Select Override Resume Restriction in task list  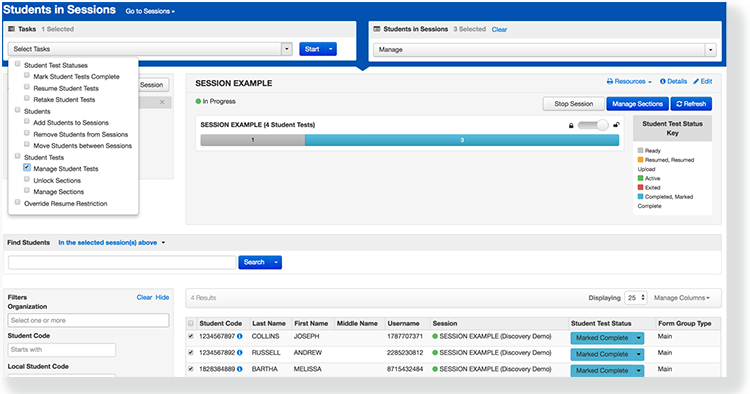[x=66, y=203]
